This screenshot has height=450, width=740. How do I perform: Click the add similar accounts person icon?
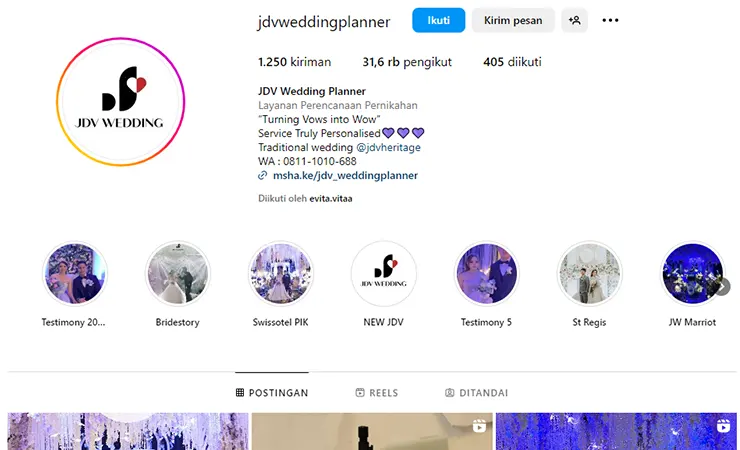coord(574,20)
